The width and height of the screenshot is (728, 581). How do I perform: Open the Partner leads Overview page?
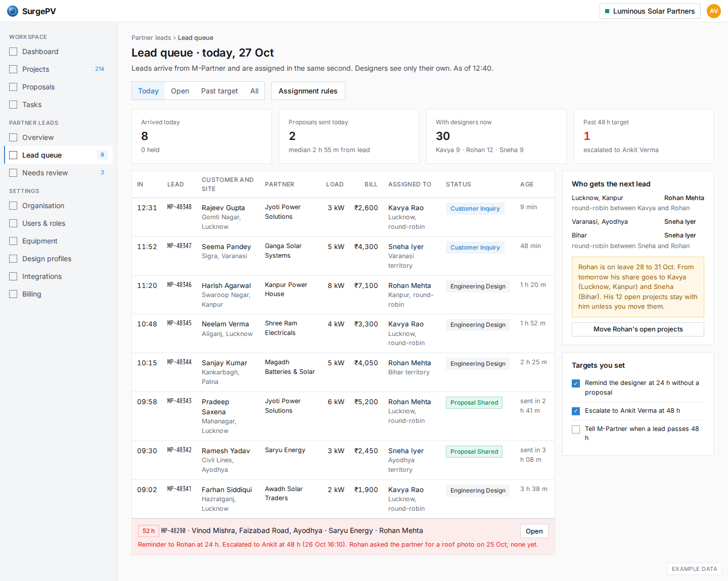tap(59, 137)
